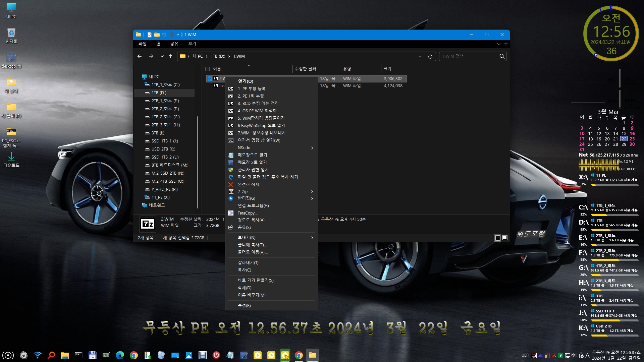Select 6.EasyWinSetup 으로 열기
Viewport: 644px width, 362px height.
point(272,126)
